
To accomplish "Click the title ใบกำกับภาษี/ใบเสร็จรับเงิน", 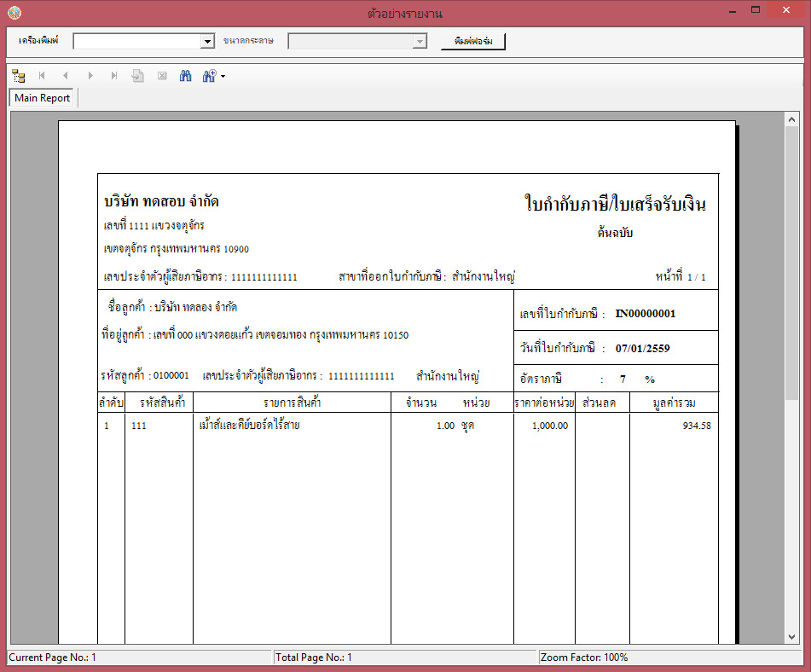I will 616,203.
